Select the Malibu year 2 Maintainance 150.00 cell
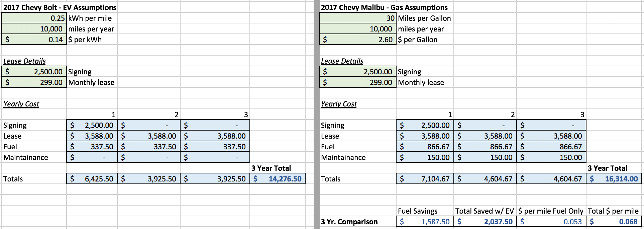Image resolution: width=644 pixels, height=229 pixels. (x=485, y=157)
